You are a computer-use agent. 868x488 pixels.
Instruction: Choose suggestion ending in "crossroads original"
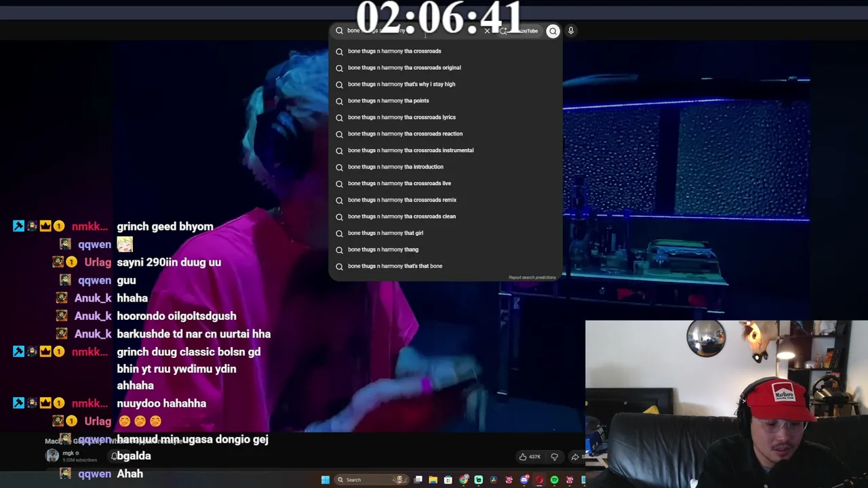[446, 68]
